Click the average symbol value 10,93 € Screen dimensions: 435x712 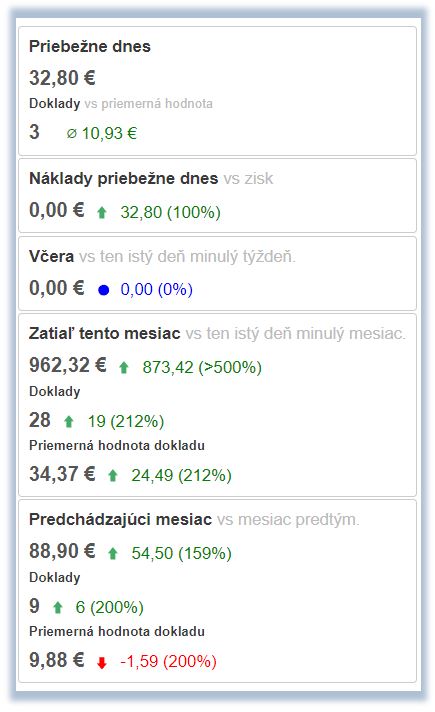(101, 133)
